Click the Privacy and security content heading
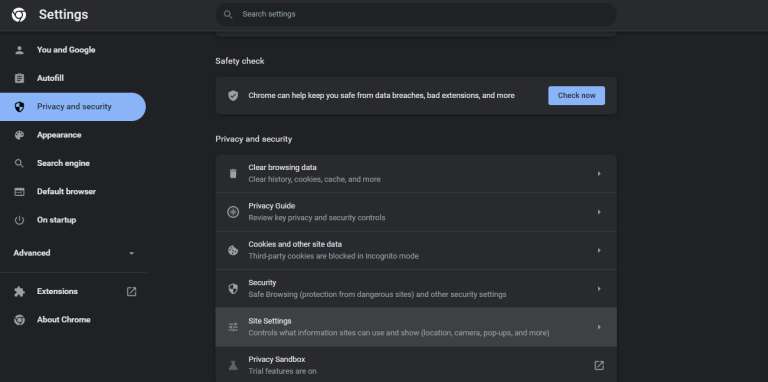 tap(254, 139)
